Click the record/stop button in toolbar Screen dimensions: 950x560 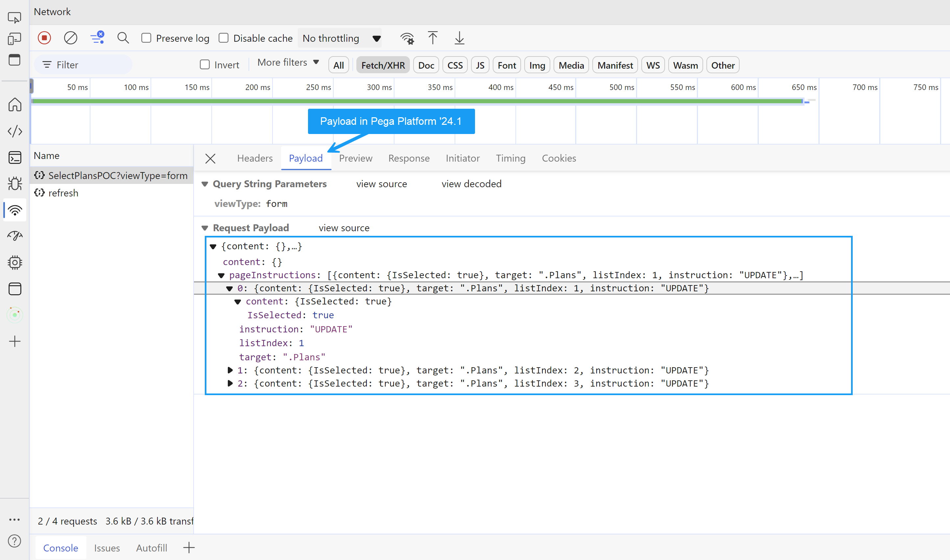click(43, 38)
